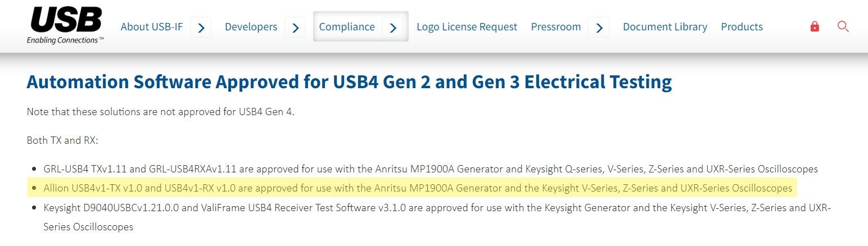Expand the Compliance submenu chevron
The image size is (868, 246).
point(392,27)
